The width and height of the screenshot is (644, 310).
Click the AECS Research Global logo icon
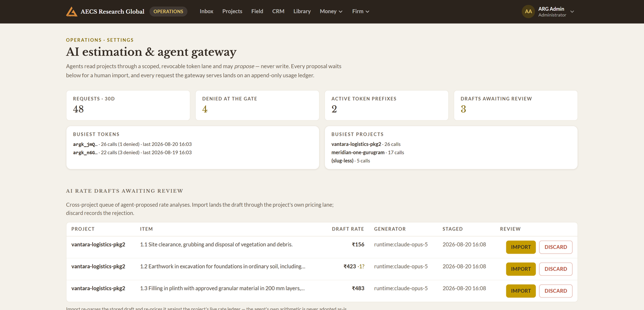click(72, 12)
